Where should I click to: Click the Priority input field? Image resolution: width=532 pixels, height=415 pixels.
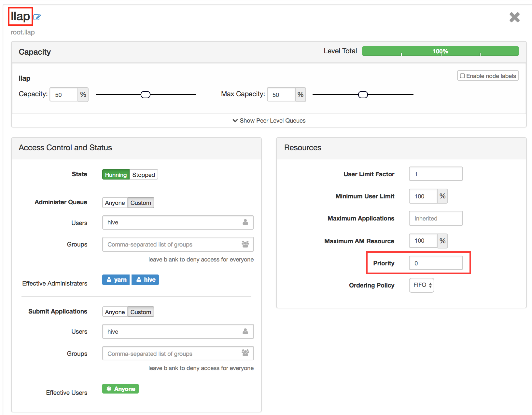tap(436, 263)
